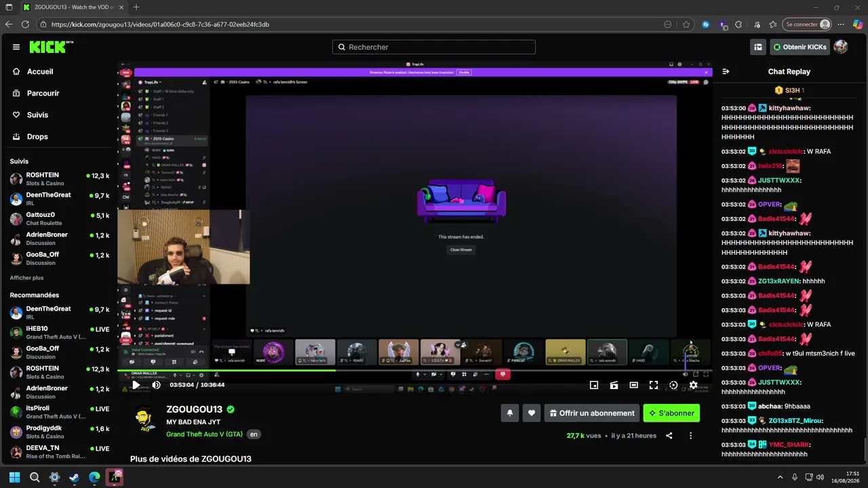Viewport: 868px width, 488px height.
Task: Open recommended channel Prodigyddk
Action: click(60, 432)
